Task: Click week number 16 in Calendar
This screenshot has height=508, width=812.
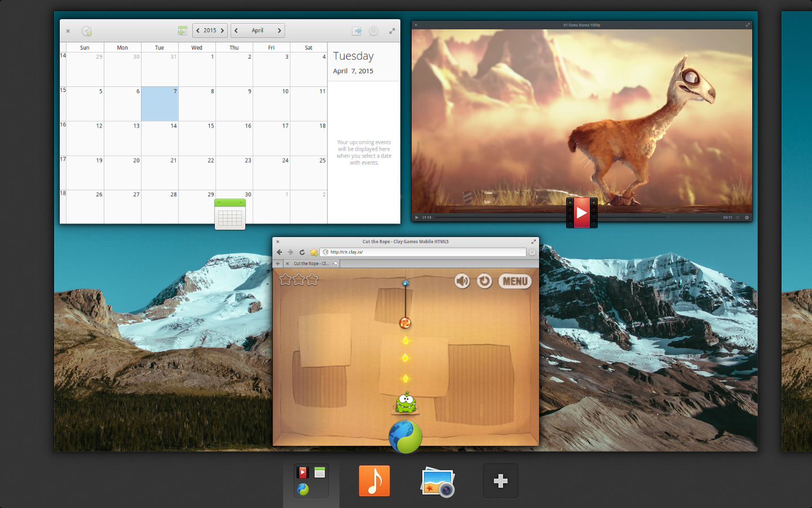Action: tap(63, 125)
